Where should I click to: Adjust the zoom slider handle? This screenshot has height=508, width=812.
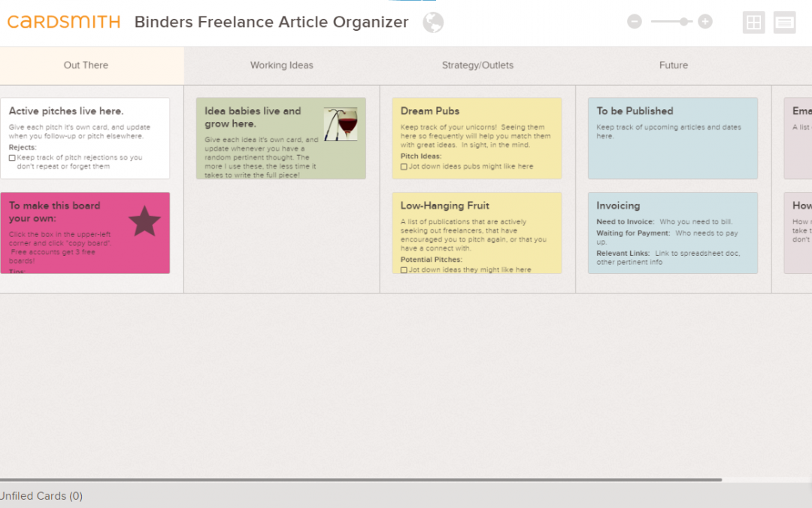[684, 21]
